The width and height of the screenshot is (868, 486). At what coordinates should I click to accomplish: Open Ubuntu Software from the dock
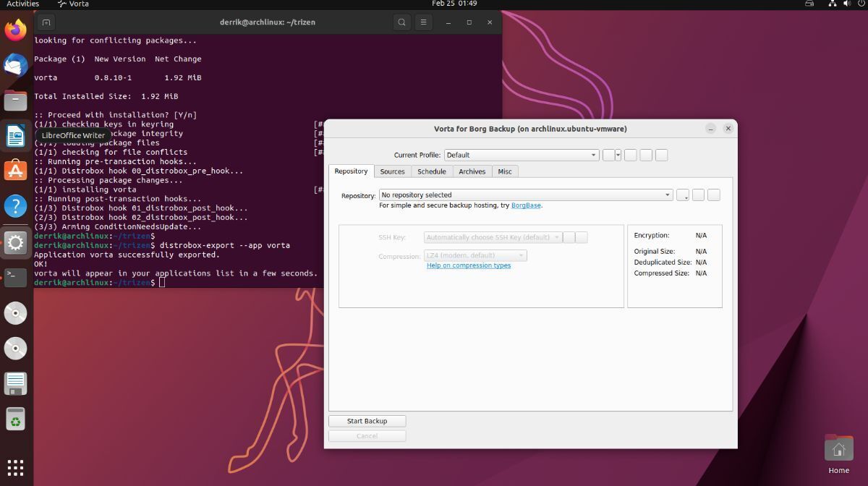(15, 171)
